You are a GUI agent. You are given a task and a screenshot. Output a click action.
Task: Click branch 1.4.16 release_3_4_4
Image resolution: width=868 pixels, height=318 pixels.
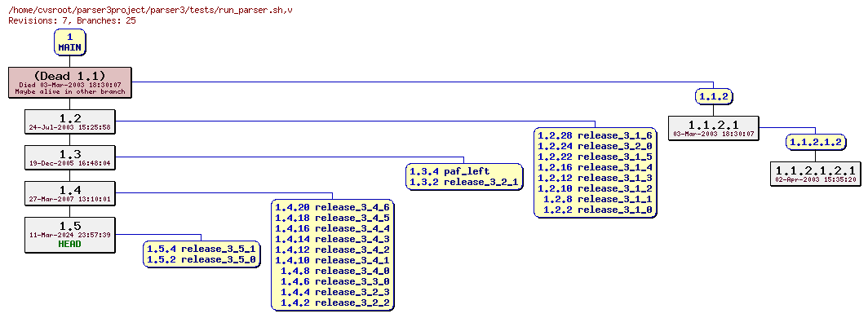(x=332, y=228)
